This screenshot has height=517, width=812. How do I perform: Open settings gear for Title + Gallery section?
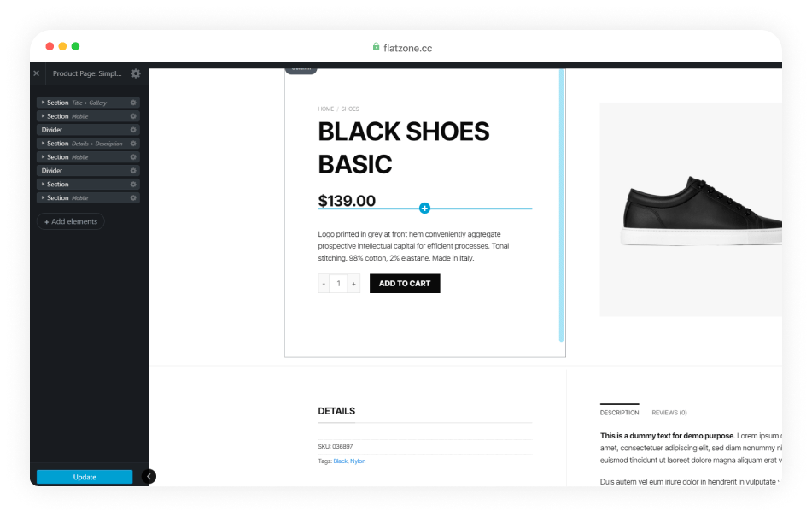pos(133,103)
